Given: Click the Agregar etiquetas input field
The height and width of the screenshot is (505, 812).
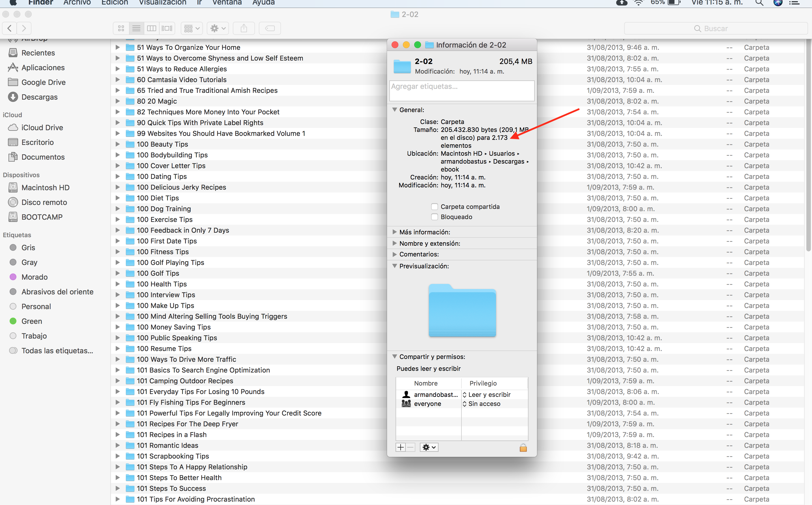Looking at the screenshot, I should [461, 91].
